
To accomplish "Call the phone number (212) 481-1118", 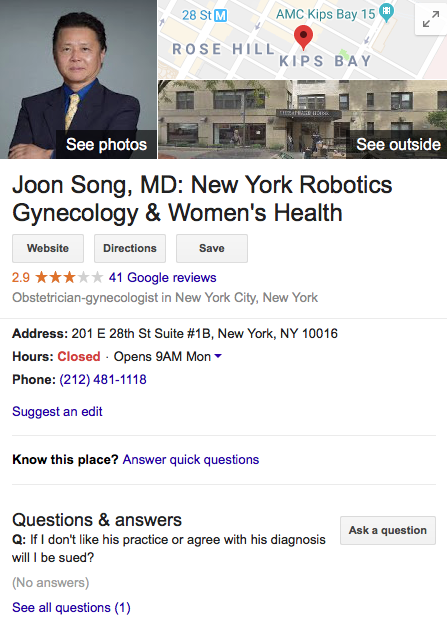I will tap(103, 380).
